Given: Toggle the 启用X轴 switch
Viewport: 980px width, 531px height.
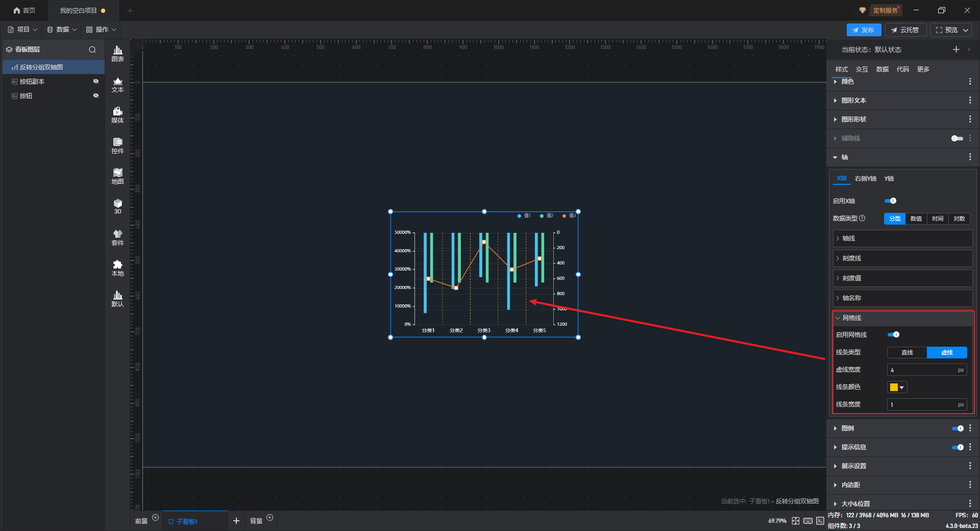Looking at the screenshot, I should pos(890,201).
